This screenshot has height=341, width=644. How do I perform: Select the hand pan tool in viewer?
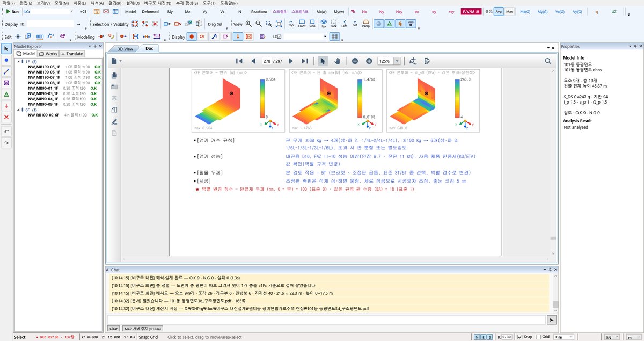(x=337, y=61)
